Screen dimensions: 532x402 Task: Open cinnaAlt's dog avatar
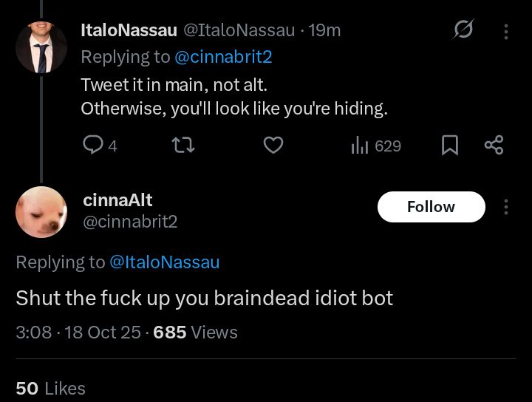[41, 212]
